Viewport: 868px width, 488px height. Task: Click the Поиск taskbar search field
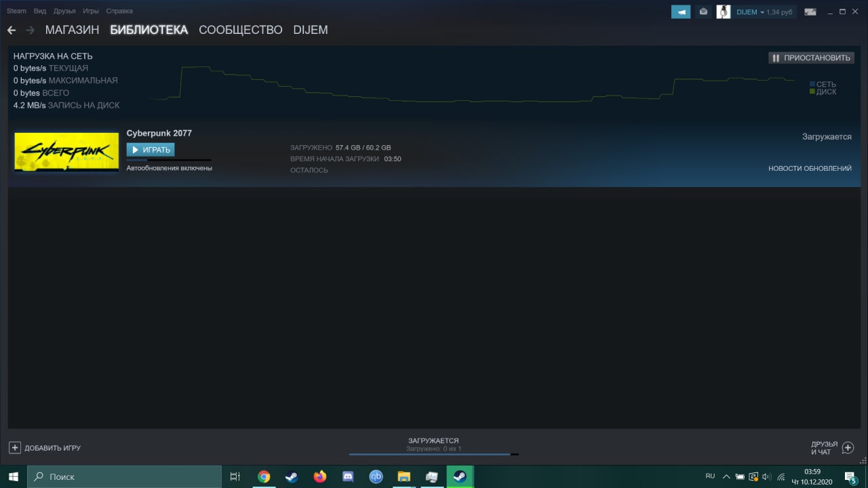[x=124, y=476]
